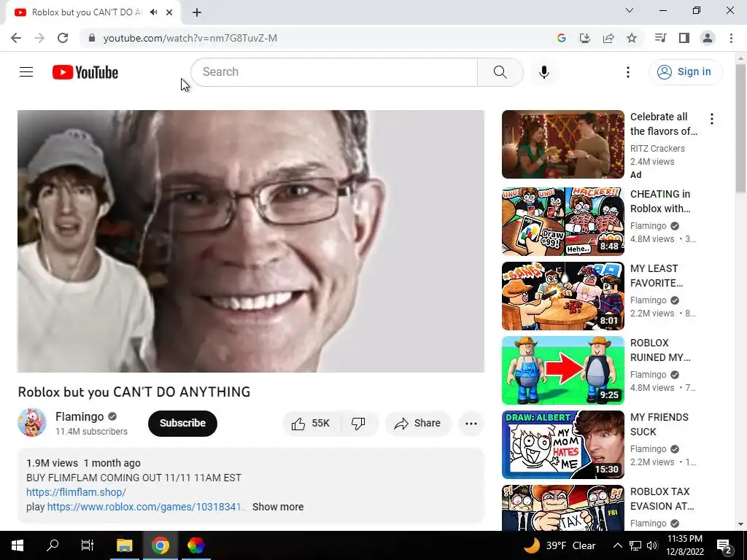
Task: Click title 'CHEATING in Roblox with…'
Action: click(660, 201)
